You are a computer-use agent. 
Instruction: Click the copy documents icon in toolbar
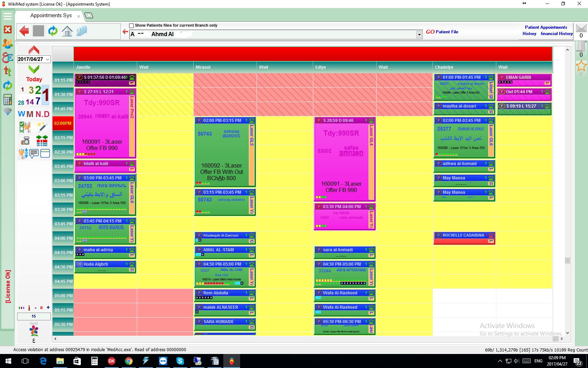pyautogui.click(x=82, y=31)
